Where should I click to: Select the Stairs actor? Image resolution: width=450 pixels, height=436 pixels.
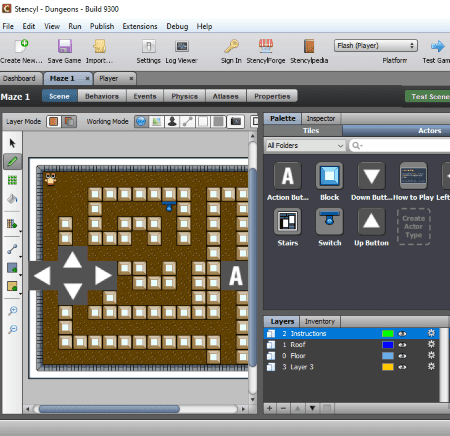click(x=287, y=221)
